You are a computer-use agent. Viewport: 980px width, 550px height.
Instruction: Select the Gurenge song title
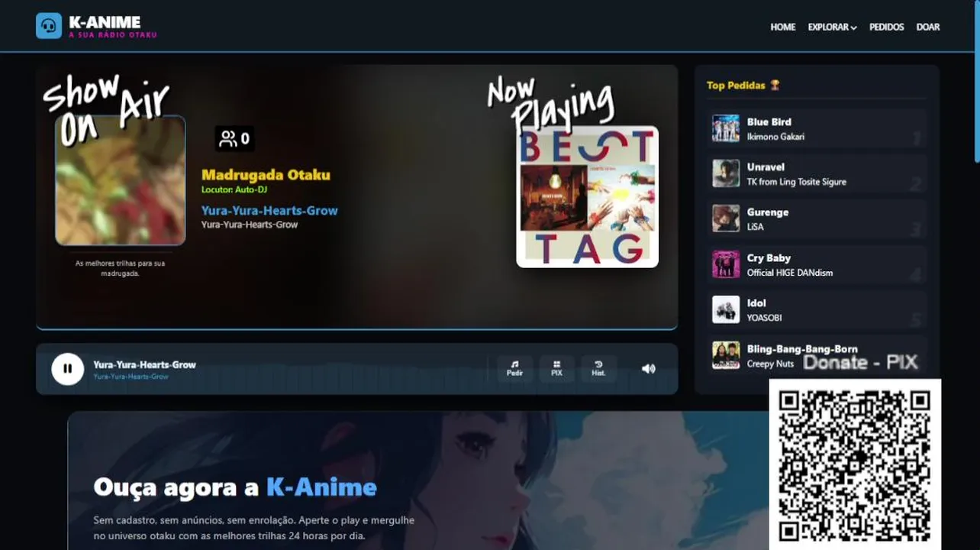tap(768, 212)
